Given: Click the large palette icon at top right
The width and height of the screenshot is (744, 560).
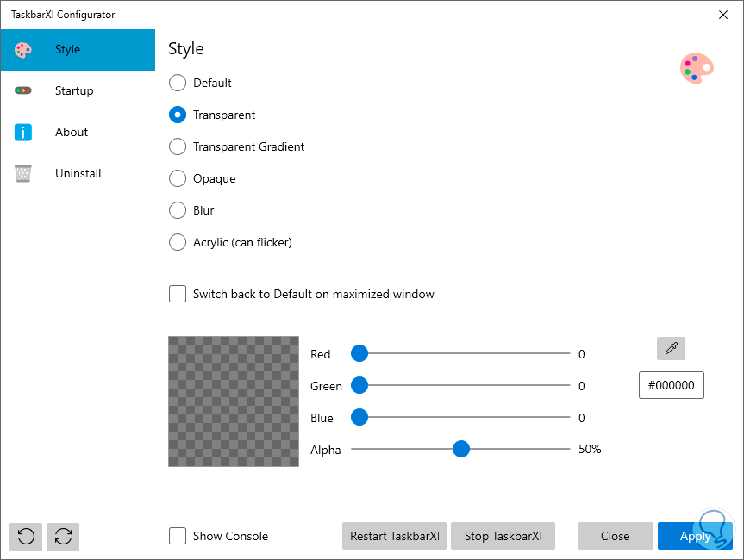Looking at the screenshot, I should coord(696,68).
